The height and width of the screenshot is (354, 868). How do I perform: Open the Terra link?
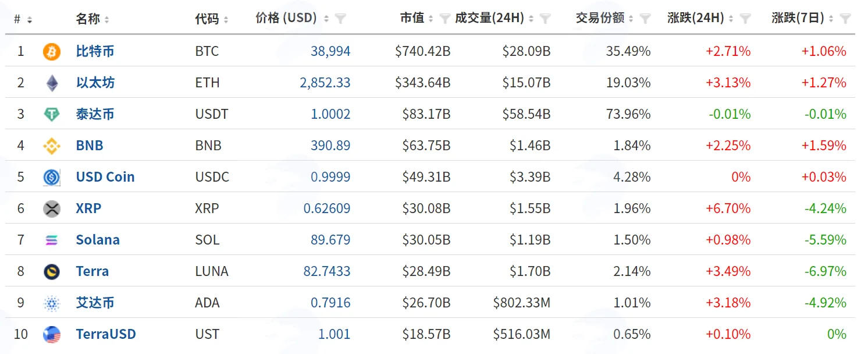pos(93,271)
